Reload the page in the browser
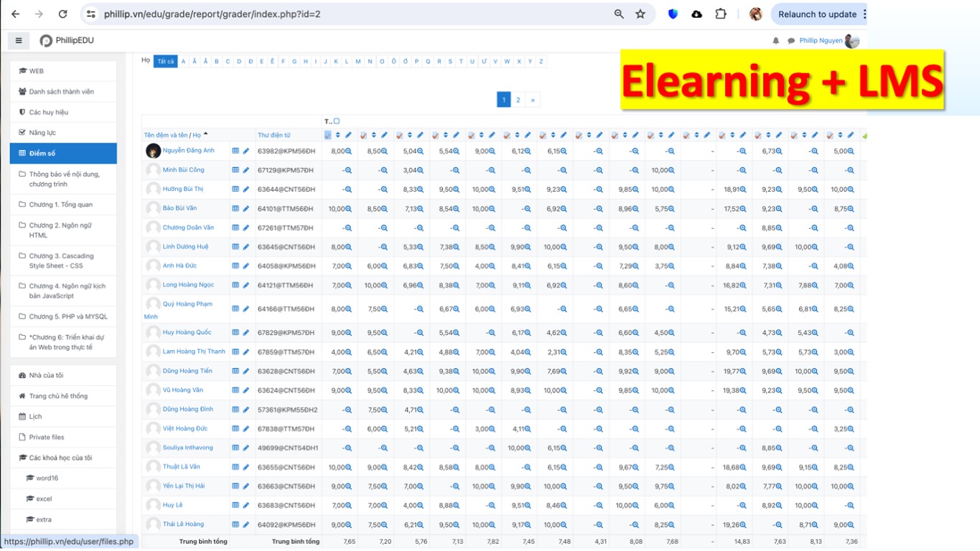980x551 pixels. 62,14
